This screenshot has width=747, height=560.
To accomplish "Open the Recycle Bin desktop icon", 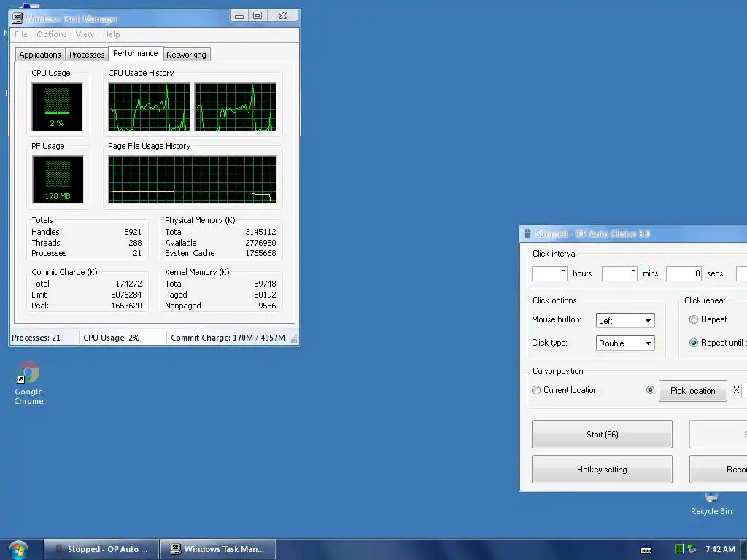I will point(711,504).
